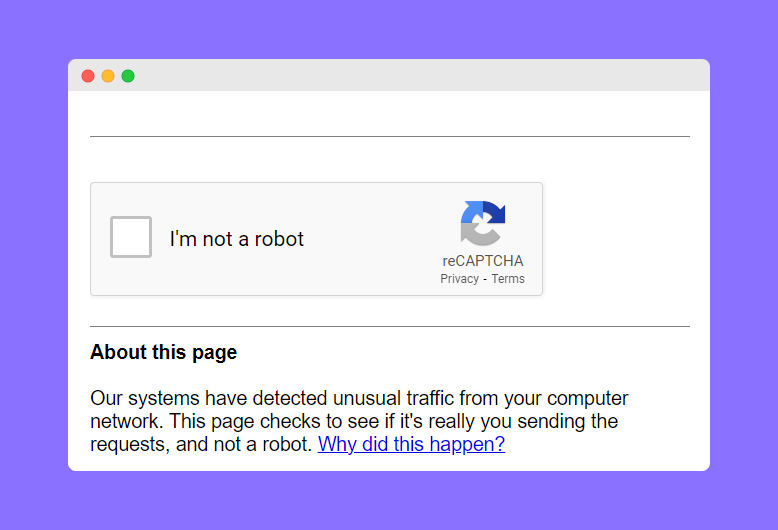Click the horizontal divider above "About this page"
778x530 pixels.
(390, 327)
